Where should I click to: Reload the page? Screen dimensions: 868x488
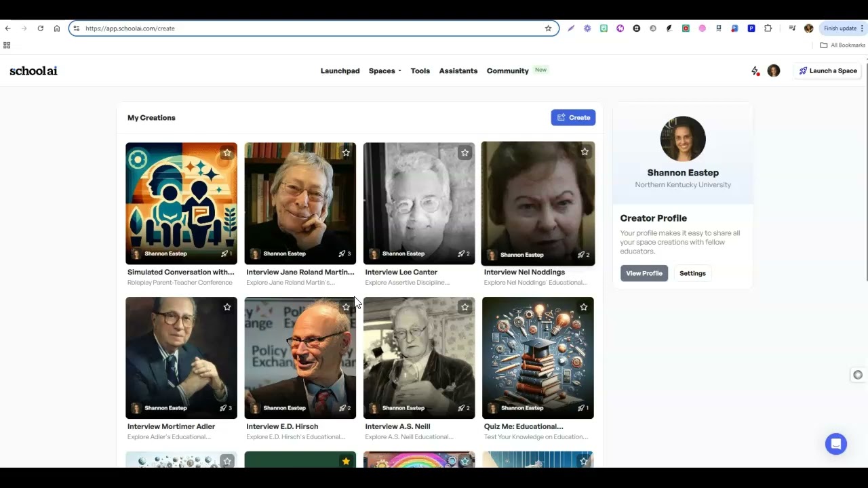coord(41,28)
